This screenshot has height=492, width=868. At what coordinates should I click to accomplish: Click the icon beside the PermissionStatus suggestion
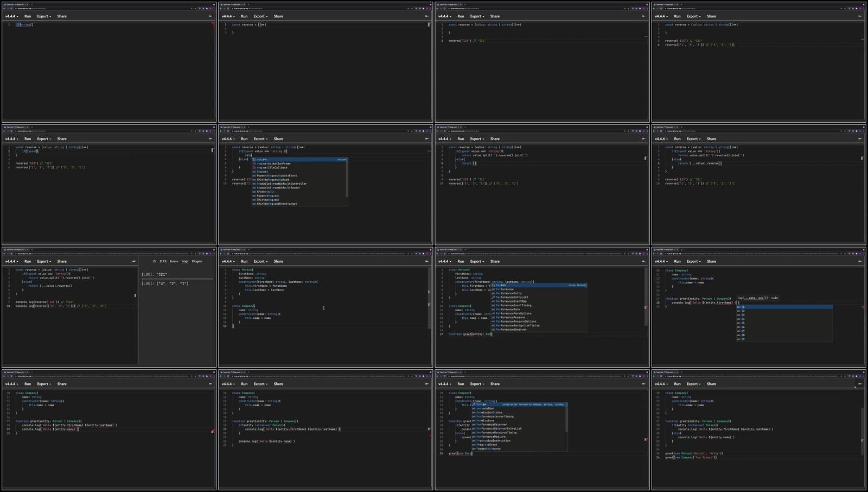(474, 413)
